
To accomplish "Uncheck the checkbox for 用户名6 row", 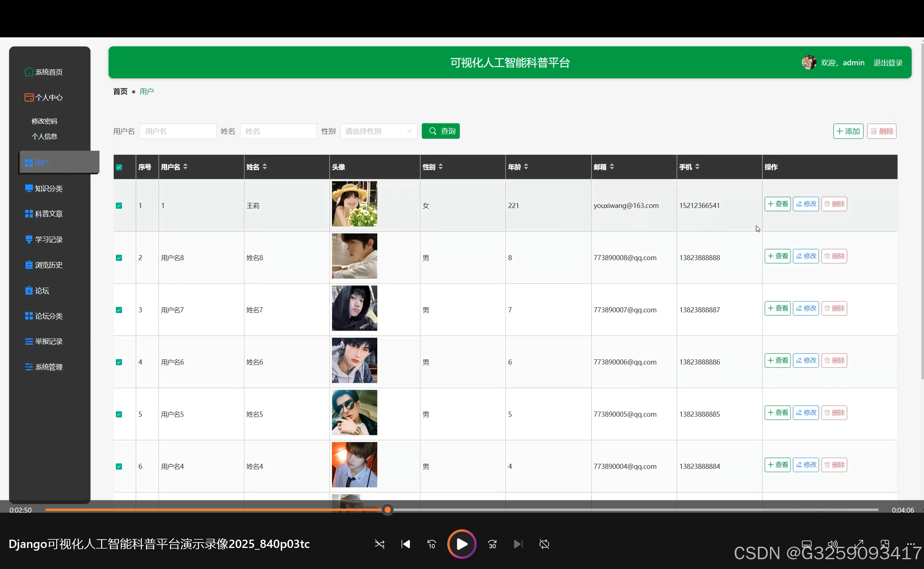I will click(119, 362).
